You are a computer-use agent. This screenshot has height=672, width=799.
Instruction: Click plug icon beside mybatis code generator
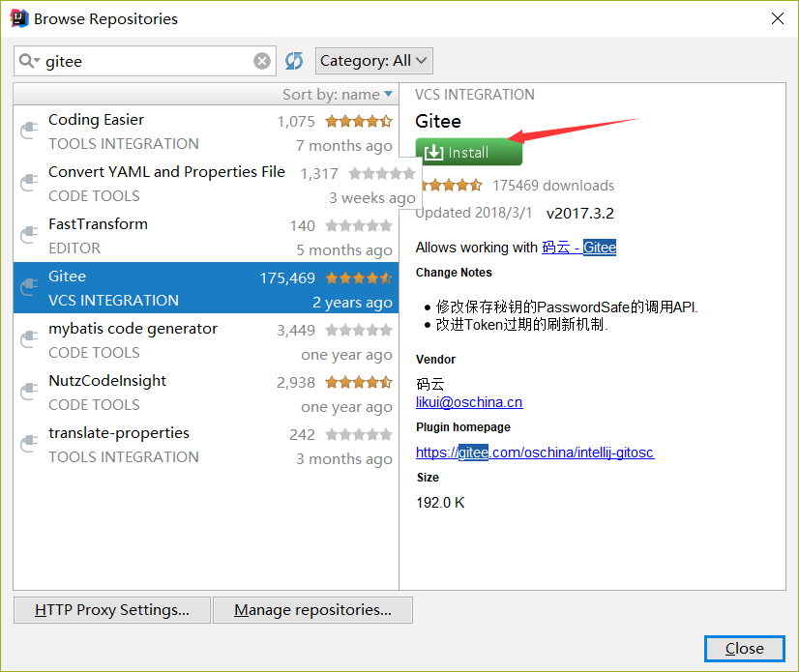[29, 339]
